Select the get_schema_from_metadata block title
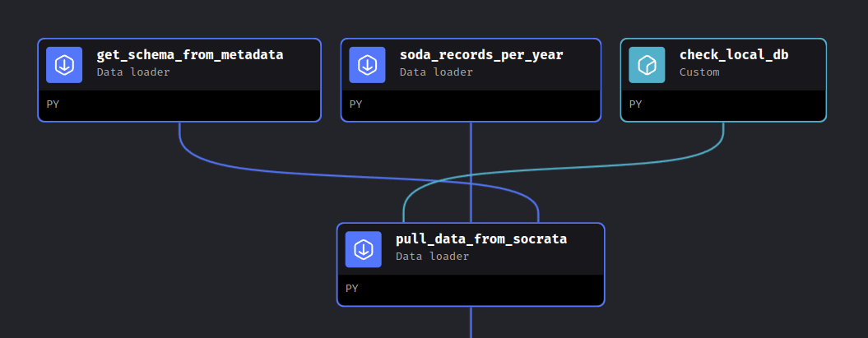The image size is (868, 338). coord(190,55)
